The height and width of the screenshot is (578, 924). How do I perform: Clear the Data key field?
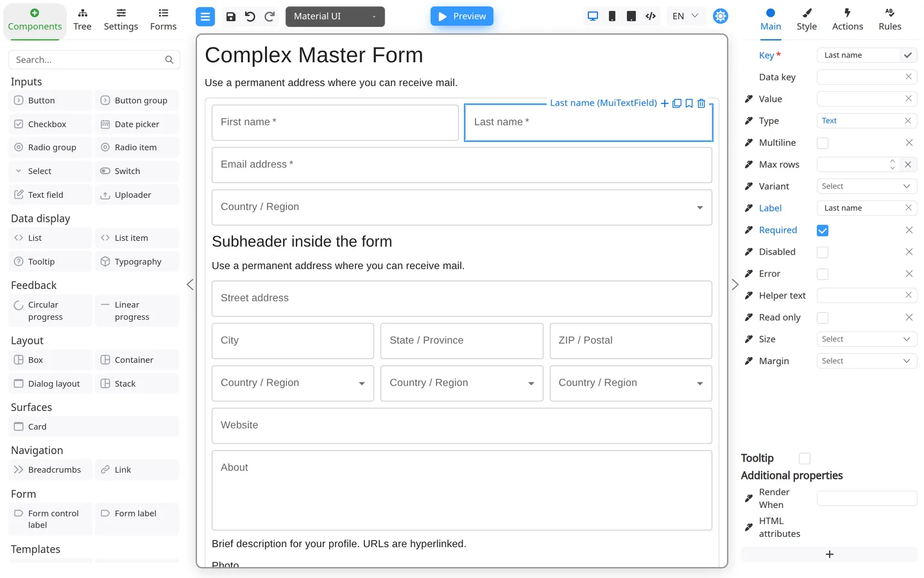[x=909, y=77]
